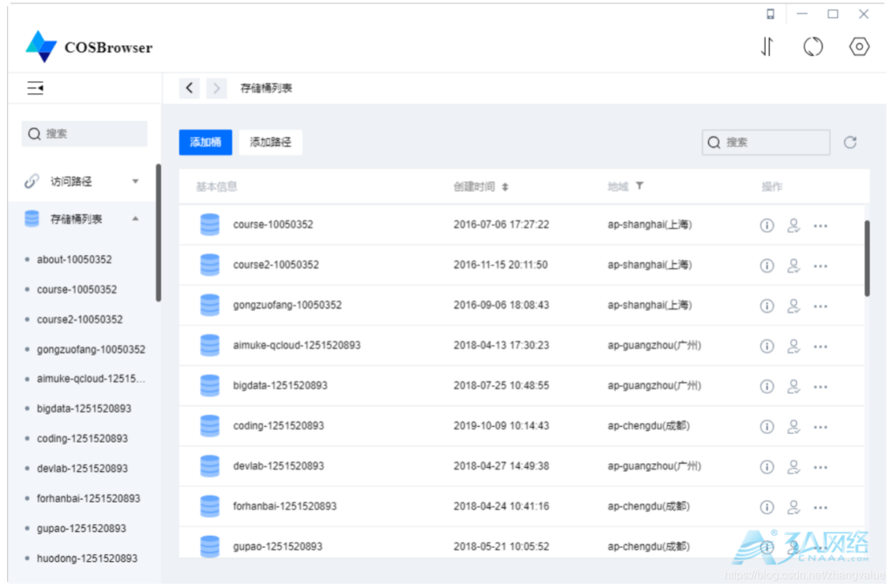The width and height of the screenshot is (892, 588).
Task: Click bucket table scrollbar thumb
Action: [867, 258]
